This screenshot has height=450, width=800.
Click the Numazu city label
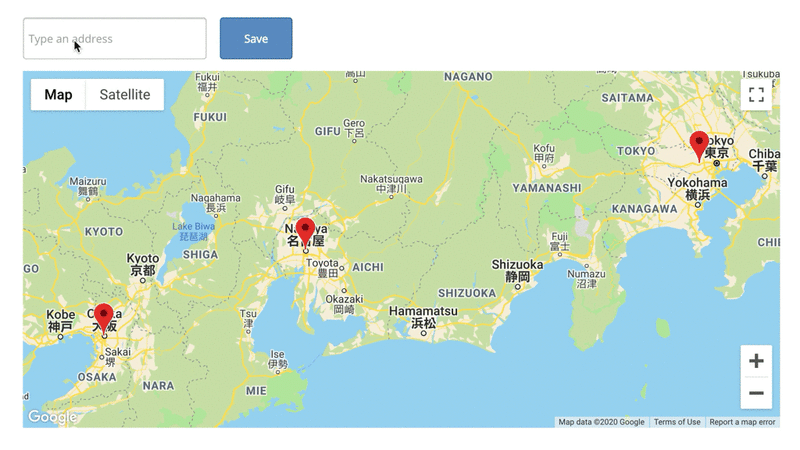(x=586, y=279)
